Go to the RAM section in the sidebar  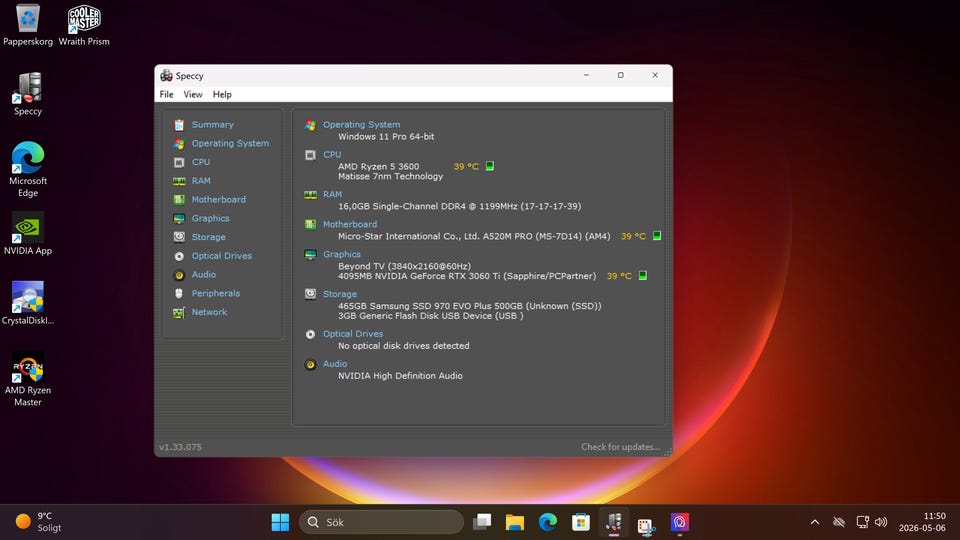coord(201,181)
